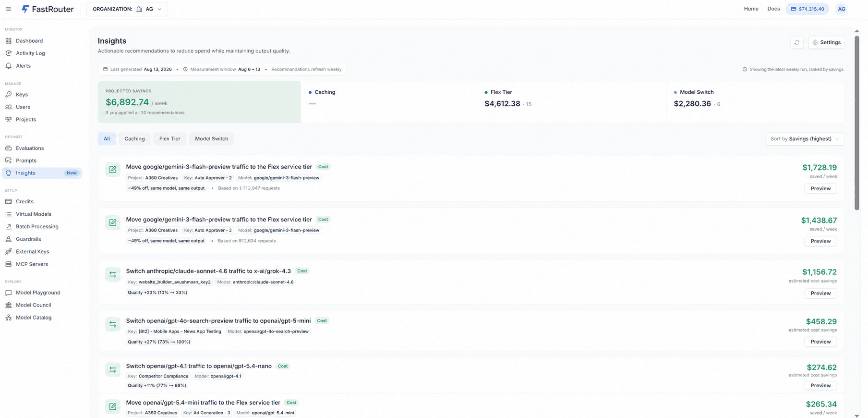Open the Sort by Savings dropdown
Image resolution: width=868 pixels, height=418 pixels.
(805, 139)
